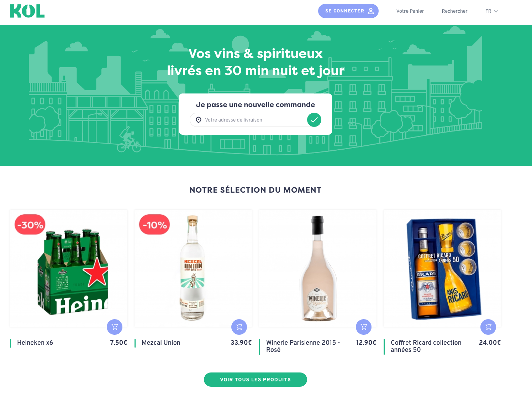Click VOIR TOUS LES PRODUITS button
The width and height of the screenshot is (532, 397).
256,380
